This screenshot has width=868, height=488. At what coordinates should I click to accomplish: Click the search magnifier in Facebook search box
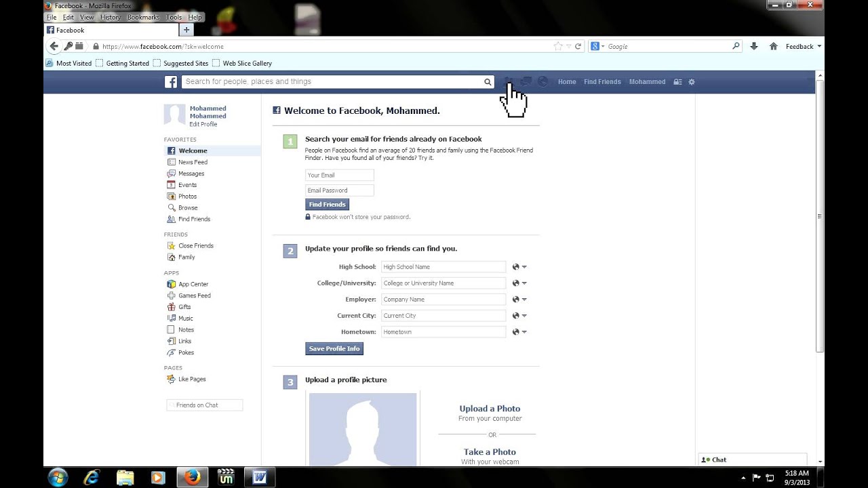click(x=487, y=82)
